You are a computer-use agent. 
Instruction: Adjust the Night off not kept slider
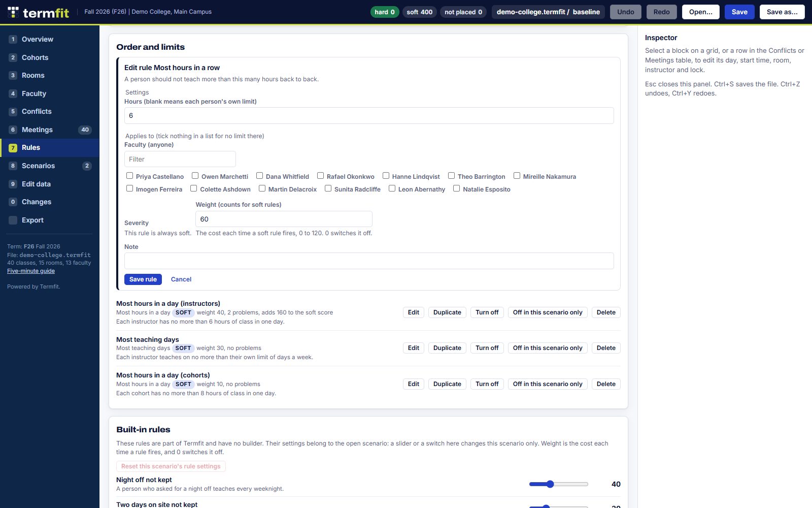point(559,484)
